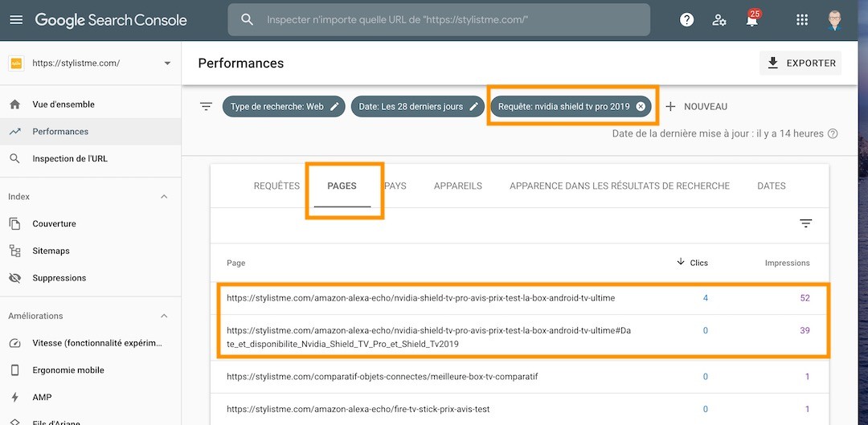
Task: Switch to the Pays tab
Action: 395,186
